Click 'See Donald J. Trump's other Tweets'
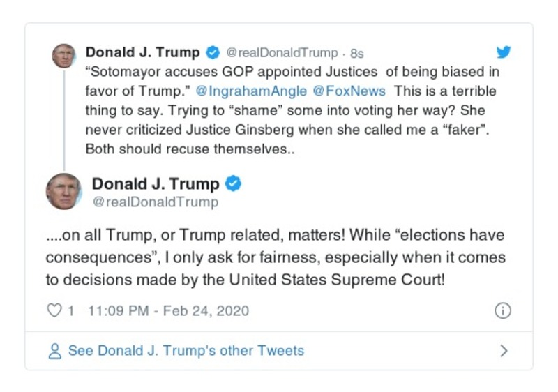The height and width of the screenshot is (392, 558). point(186,351)
